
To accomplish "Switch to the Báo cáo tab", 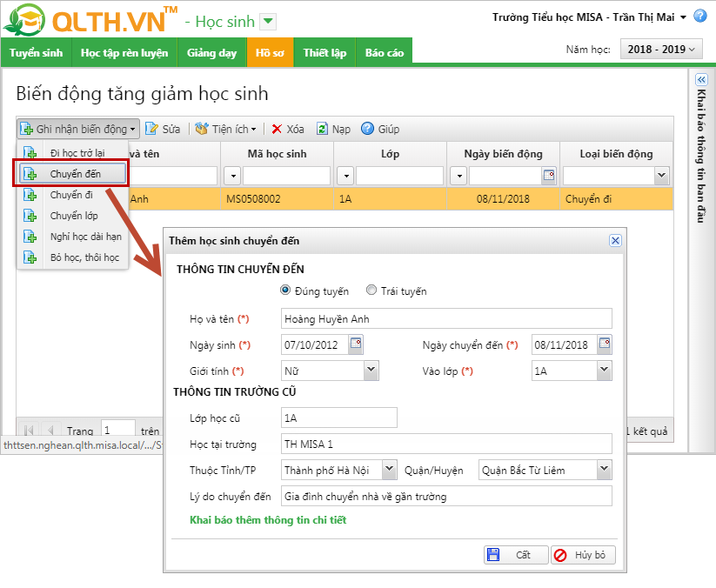I will click(x=385, y=52).
